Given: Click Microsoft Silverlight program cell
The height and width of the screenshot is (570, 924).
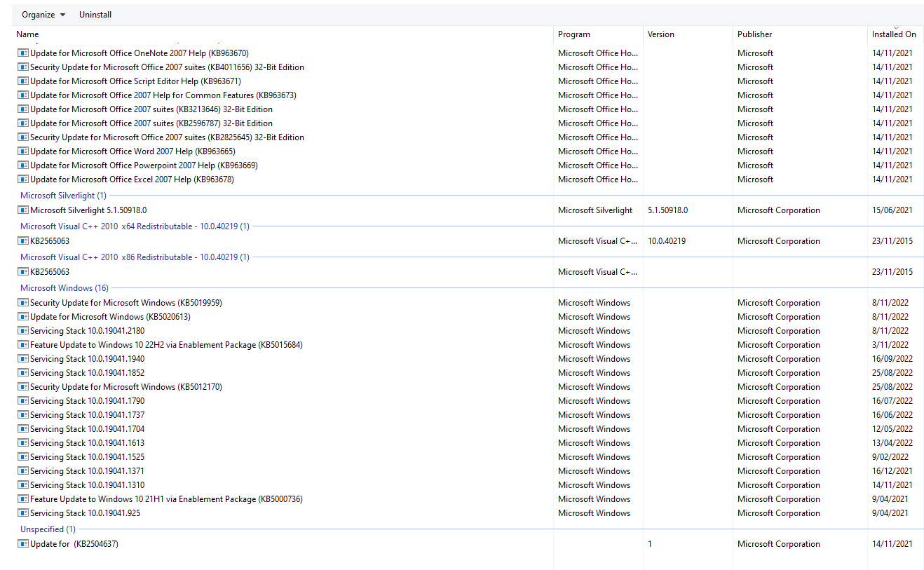Looking at the screenshot, I should (x=595, y=210).
